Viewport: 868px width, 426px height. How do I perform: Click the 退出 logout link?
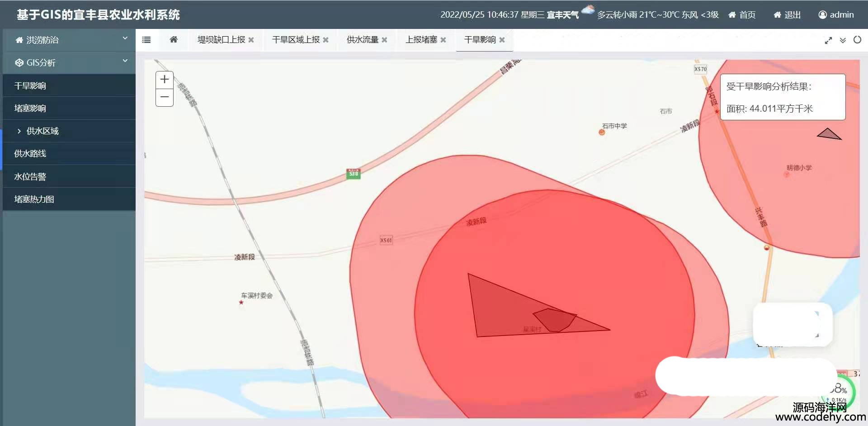[x=787, y=15]
